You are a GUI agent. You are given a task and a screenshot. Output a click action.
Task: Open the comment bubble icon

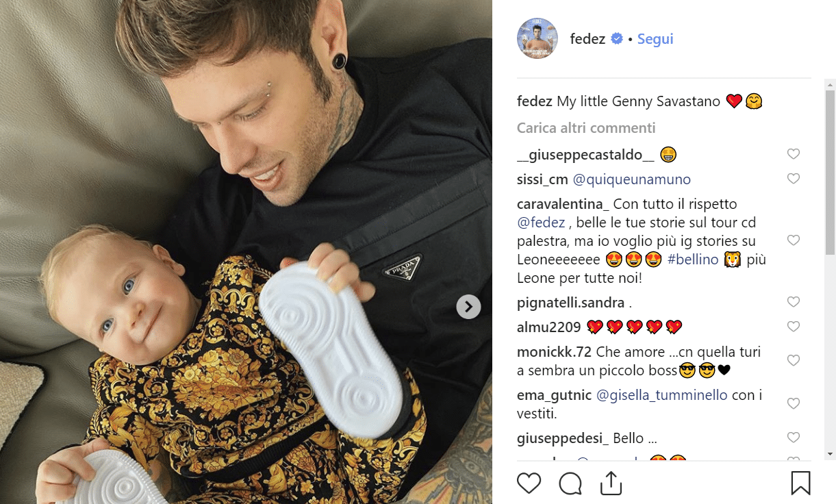click(x=570, y=483)
